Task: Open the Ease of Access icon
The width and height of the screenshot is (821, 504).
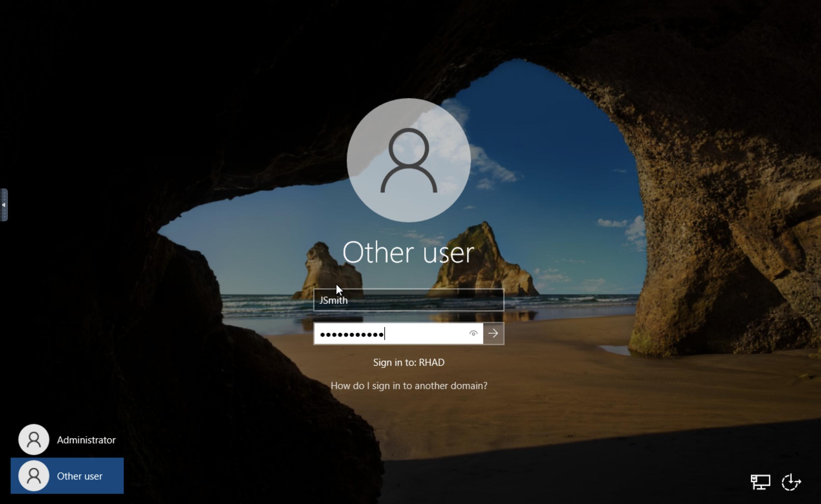Action: pos(791,482)
